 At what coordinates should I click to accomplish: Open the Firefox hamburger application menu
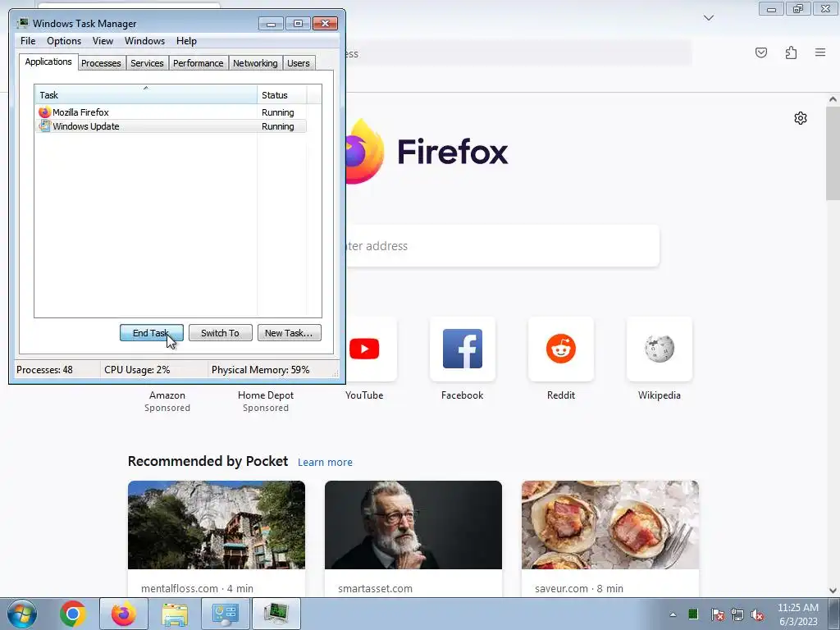point(820,52)
